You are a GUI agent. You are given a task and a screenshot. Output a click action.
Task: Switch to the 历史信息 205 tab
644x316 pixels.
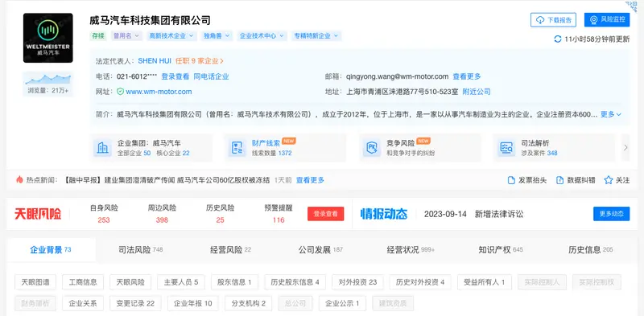pyautogui.click(x=591, y=249)
